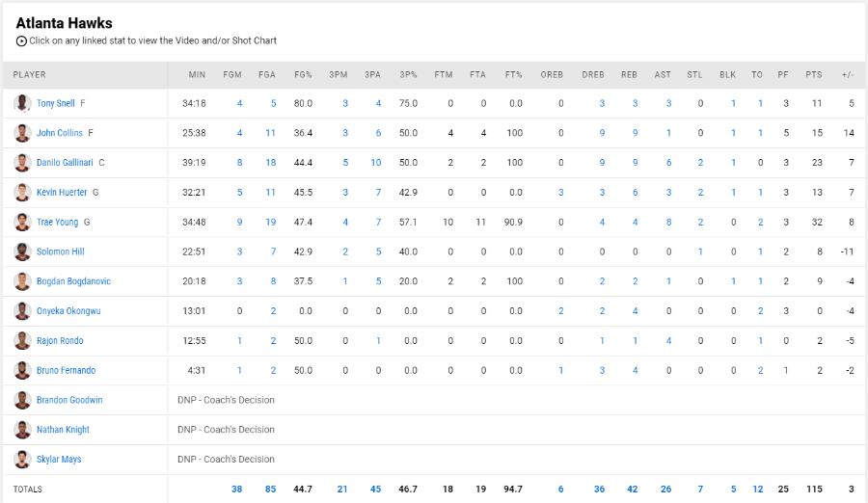The width and height of the screenshot is (868, 503).
Task: Click Onyeka Okongwu's player headshot
Action: coord(22,311)
